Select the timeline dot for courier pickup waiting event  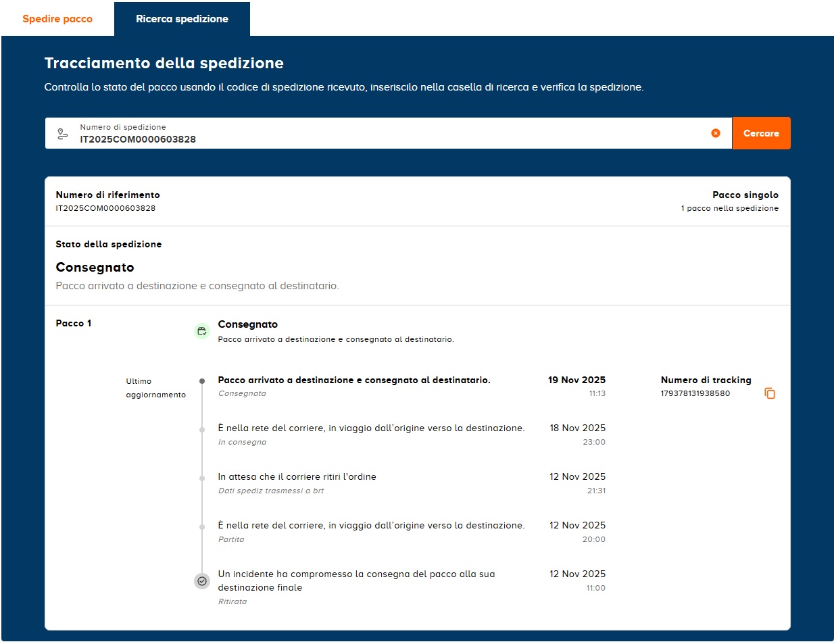pyautogui.click(x=202, y=478)
